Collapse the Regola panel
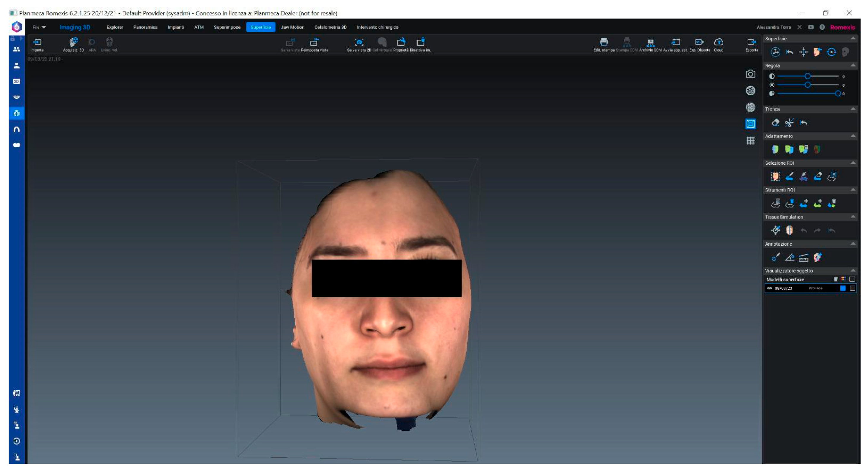 pos(853,65)
